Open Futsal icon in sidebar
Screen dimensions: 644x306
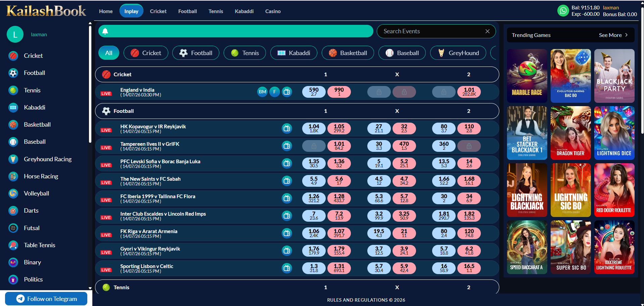[x=13, y=228]
